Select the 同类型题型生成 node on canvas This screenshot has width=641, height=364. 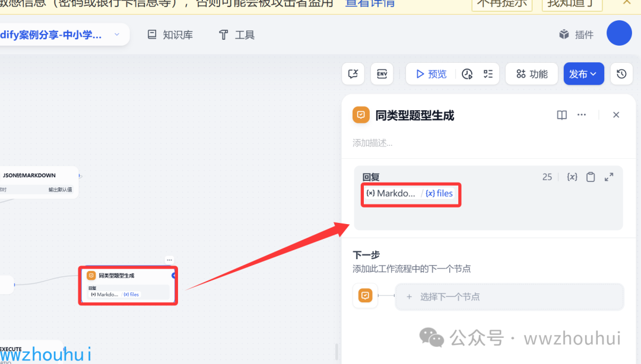[x=128, y=286]
